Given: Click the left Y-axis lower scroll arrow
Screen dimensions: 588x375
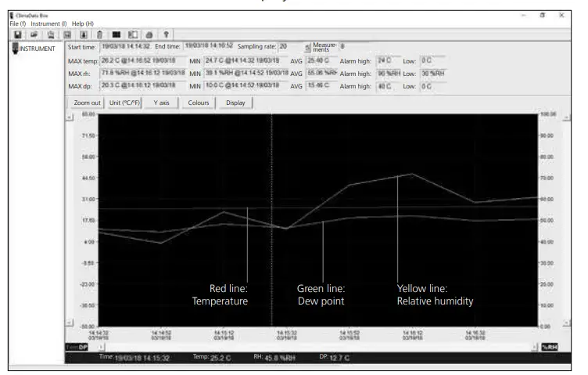Looking at the screenshot, I should pyautogui.click(x=70, y=323).
